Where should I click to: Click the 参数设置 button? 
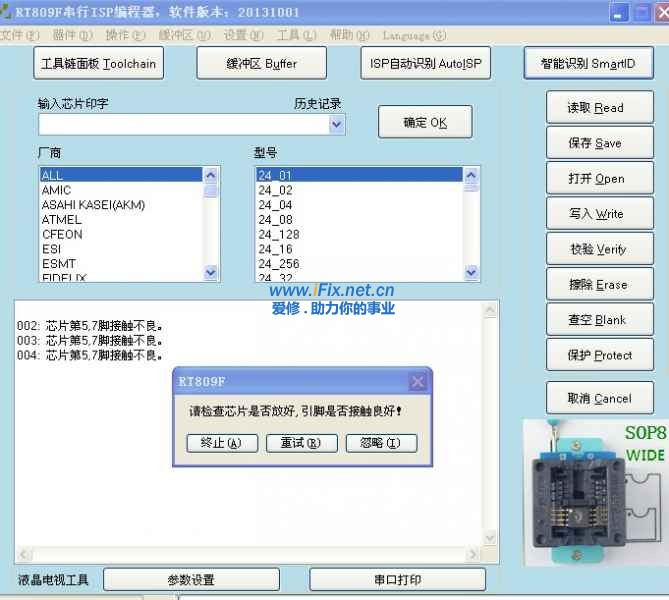pyautogui.click(x=191, y=580)
